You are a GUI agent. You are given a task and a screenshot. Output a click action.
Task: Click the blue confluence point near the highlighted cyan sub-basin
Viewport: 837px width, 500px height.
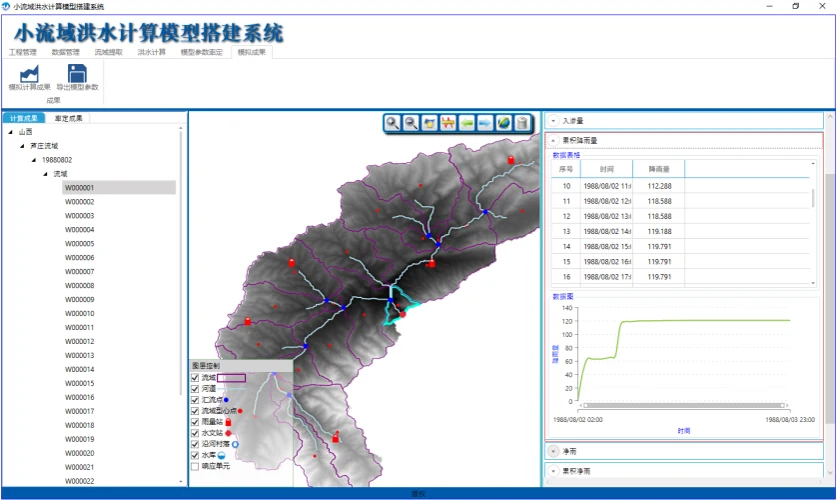click(x=391, y=300)
